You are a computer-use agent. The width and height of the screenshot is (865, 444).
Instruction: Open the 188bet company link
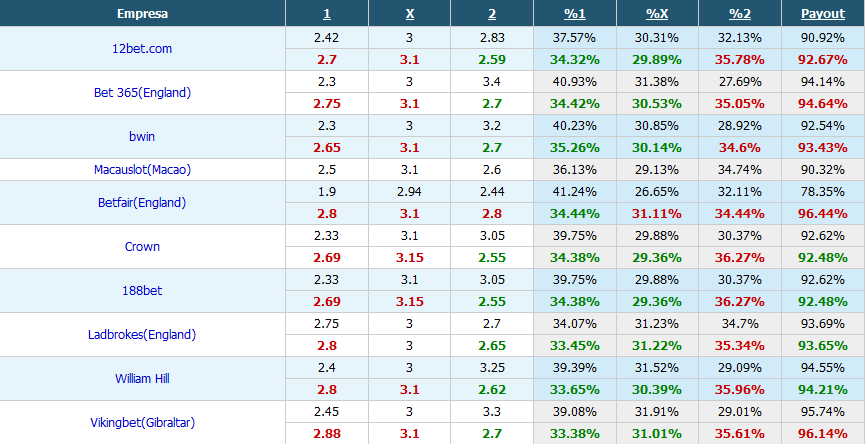tap(142, 291)
